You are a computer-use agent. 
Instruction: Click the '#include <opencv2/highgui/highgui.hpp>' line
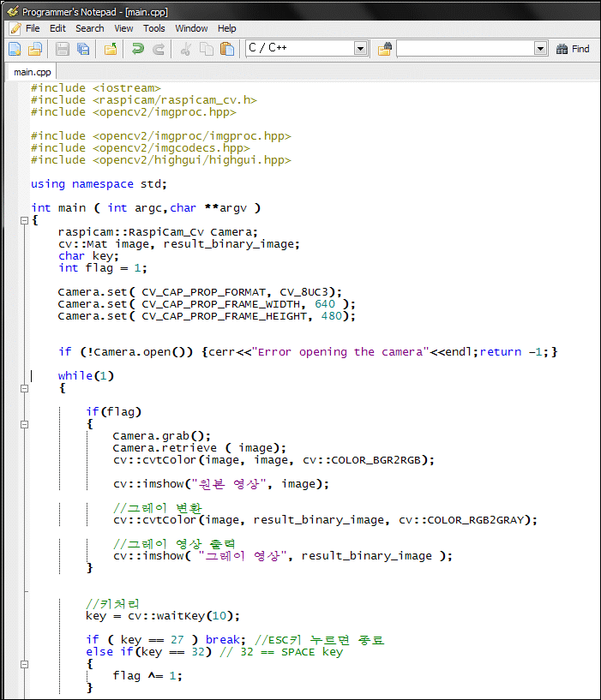point(161,160)
